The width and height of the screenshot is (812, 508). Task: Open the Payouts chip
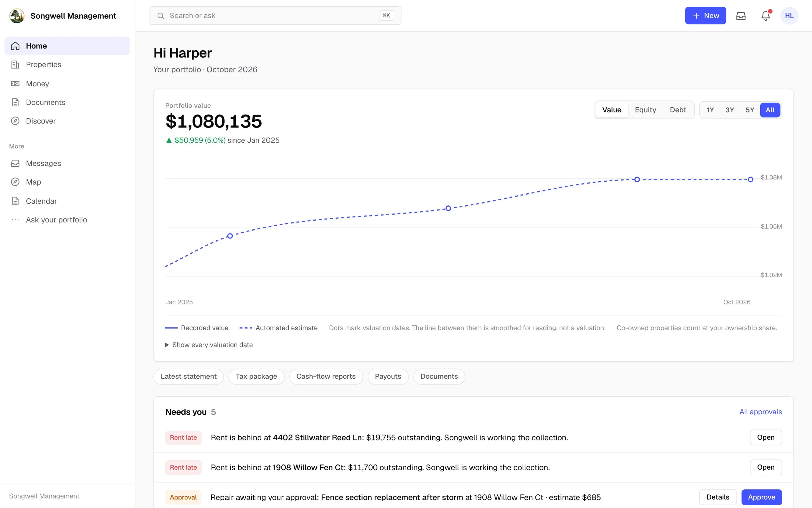pos(388,376)
